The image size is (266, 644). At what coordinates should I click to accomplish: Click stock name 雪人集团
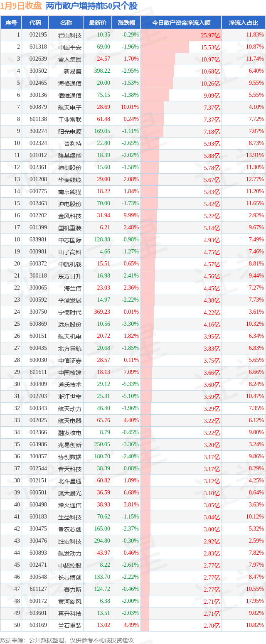70,59
